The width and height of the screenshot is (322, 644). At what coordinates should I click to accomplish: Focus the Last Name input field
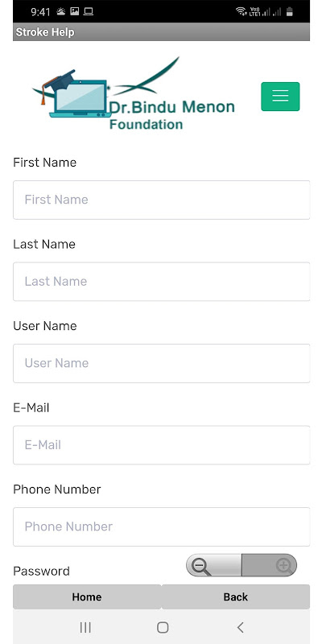point(162,281)
